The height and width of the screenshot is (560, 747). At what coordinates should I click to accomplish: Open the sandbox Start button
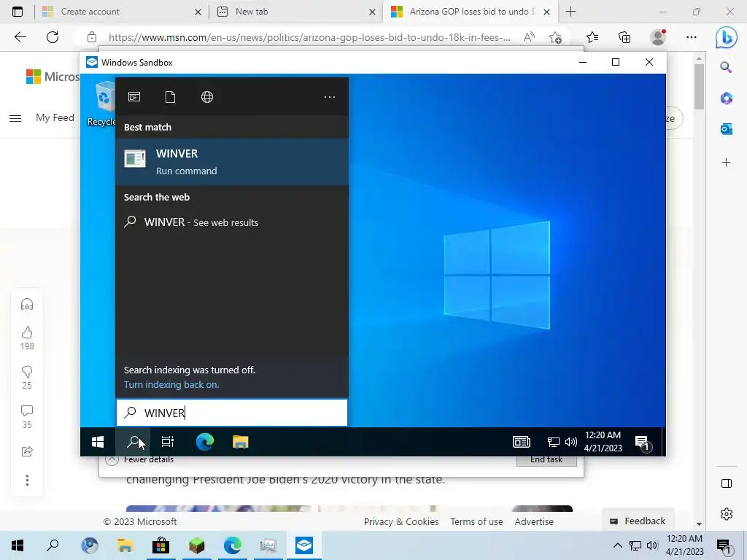[98, 442]
